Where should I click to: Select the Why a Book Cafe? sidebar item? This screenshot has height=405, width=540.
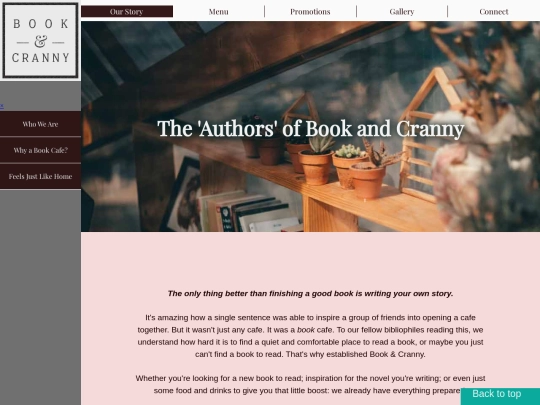coord(40,150)
